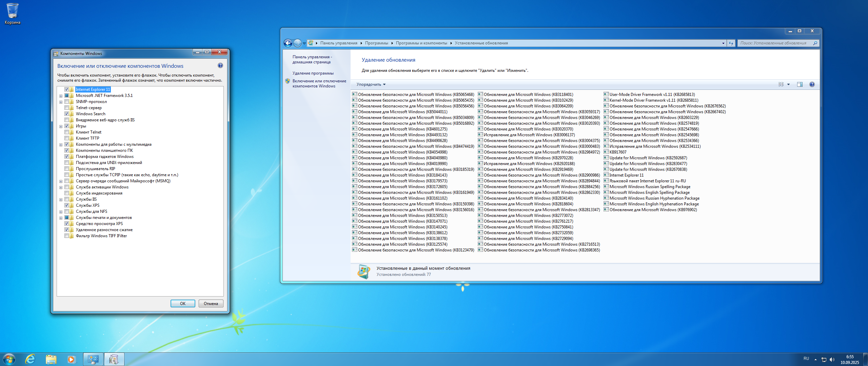Expand Игры tree node
The width and height of the screenshot is (868, 366).
pos(61,126)
